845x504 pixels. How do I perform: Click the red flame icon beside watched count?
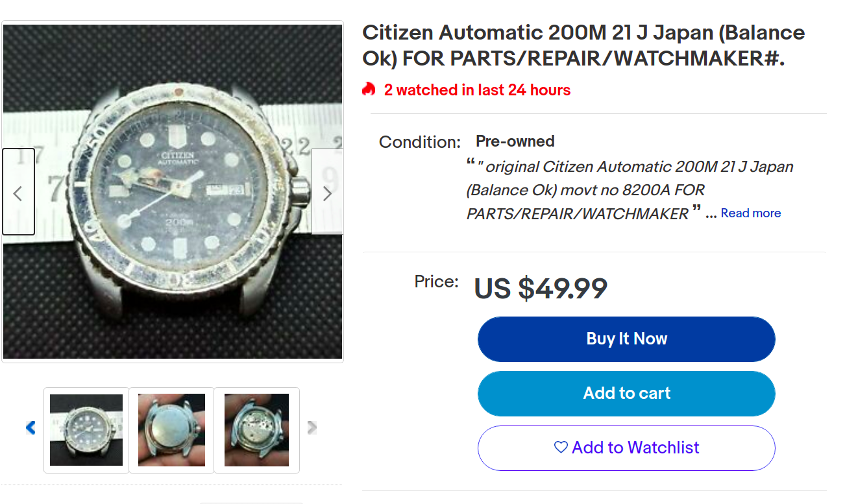click(369, 90)
